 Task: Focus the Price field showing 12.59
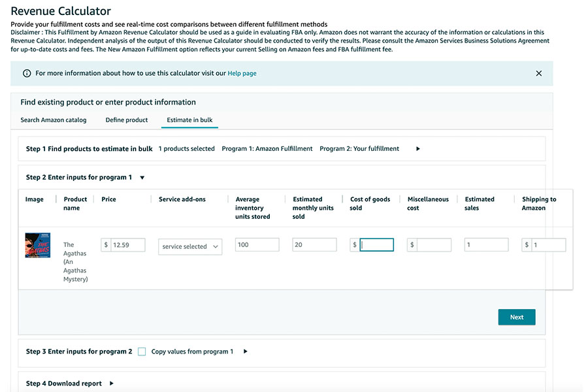click(127, 245)
